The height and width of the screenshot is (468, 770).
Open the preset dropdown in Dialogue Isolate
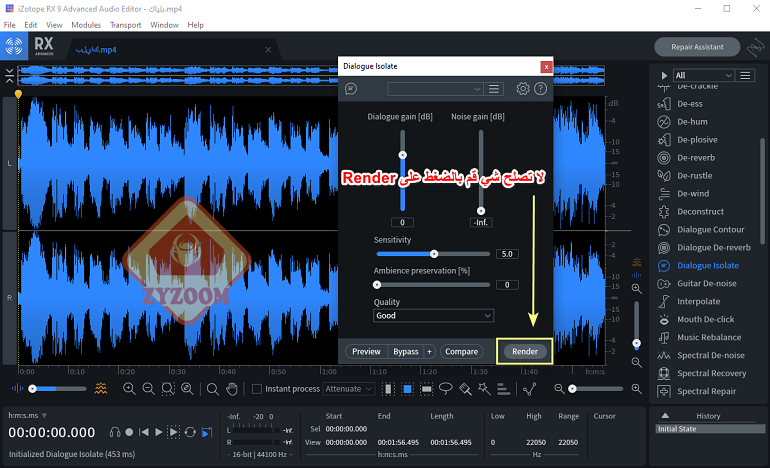pyautogui.click(x=435, y=89)
